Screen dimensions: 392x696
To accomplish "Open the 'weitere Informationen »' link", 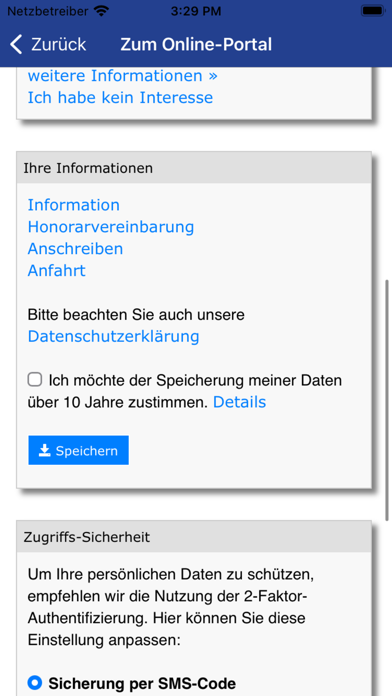I will 123,76.
